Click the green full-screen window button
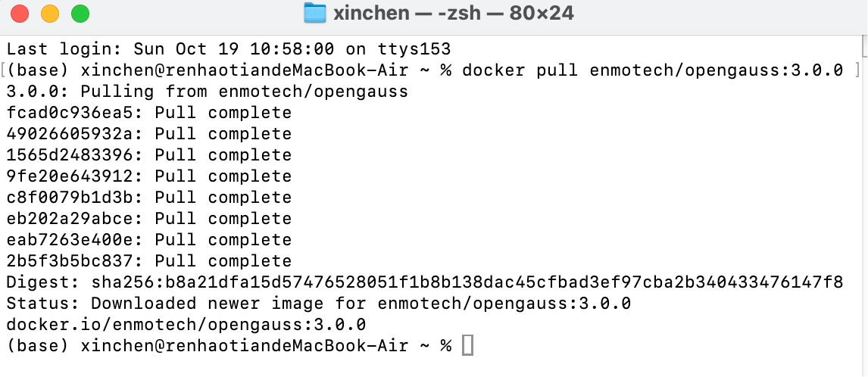 point(80,13)
